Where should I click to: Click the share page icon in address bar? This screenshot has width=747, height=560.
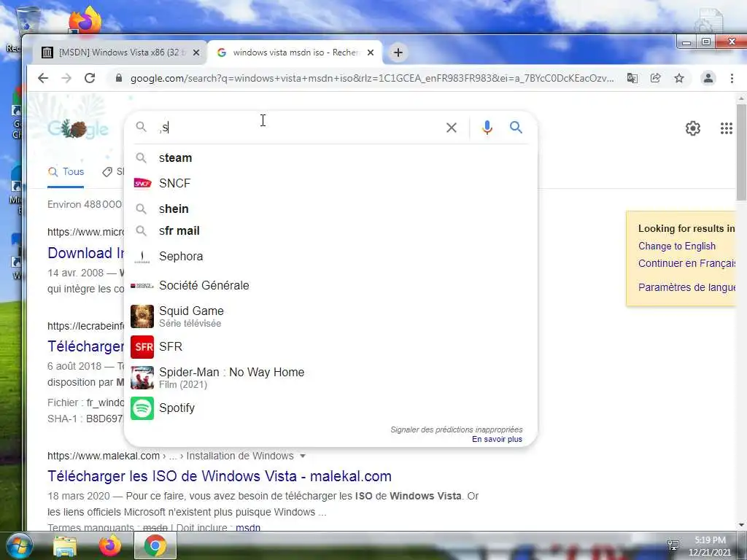656,78
